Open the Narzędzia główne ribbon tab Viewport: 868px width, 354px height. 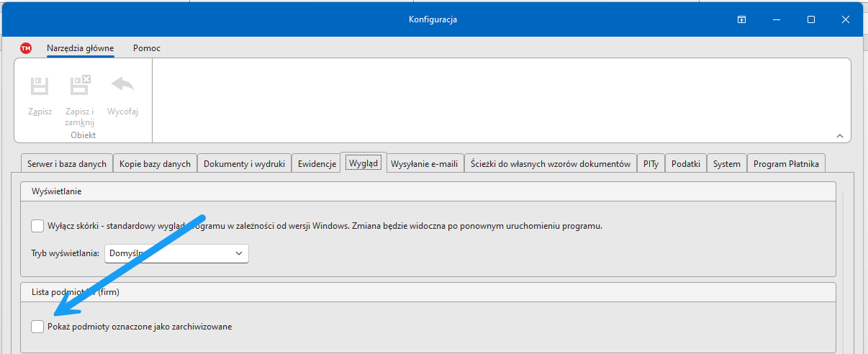tap(80, 48)
